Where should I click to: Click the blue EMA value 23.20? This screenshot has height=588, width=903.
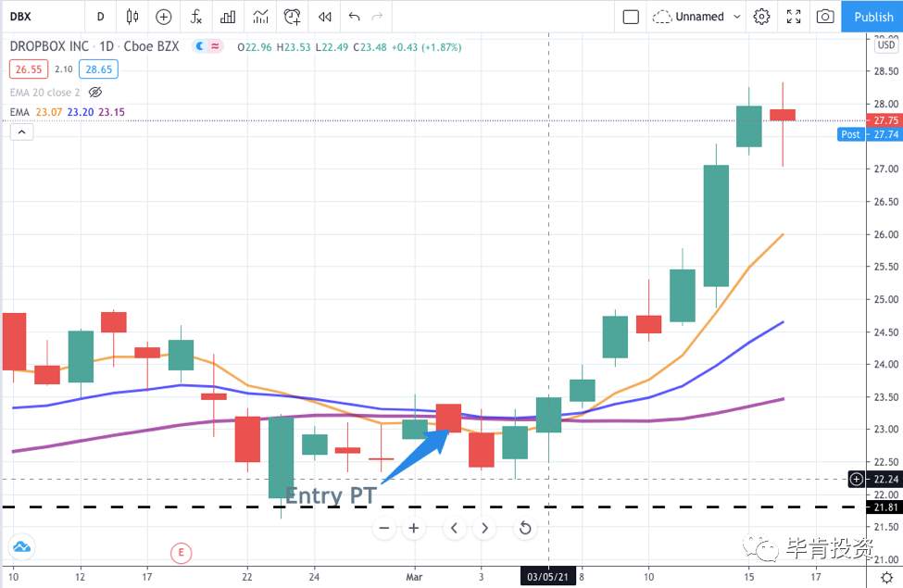80,112
